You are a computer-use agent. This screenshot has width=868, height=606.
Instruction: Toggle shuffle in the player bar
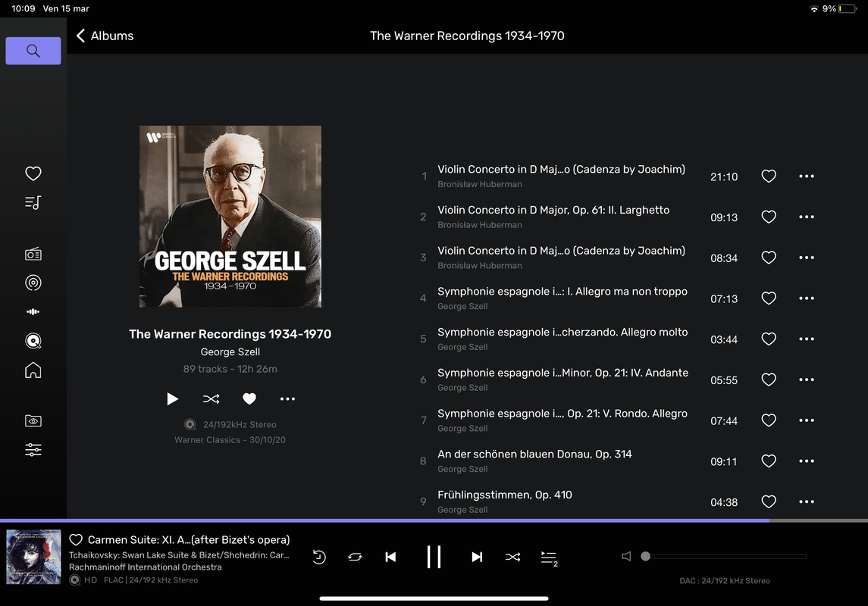coord(512,557)
